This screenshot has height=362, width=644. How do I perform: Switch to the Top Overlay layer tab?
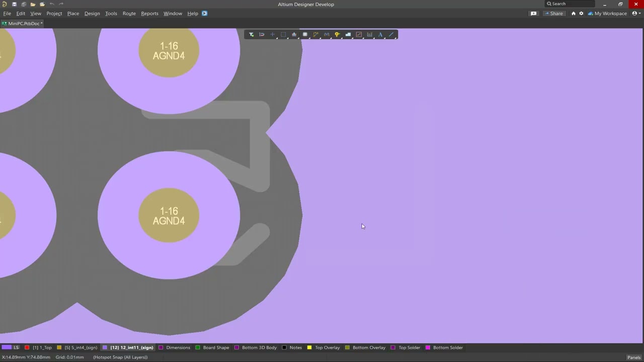(324, 347)
